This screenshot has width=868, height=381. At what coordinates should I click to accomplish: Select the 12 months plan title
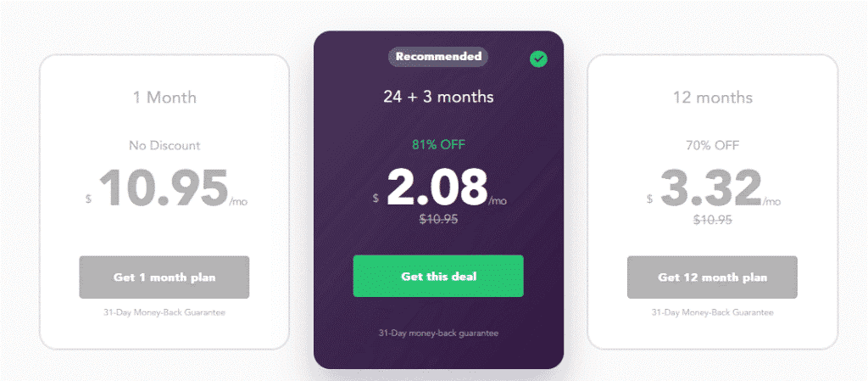coord(712,98)
